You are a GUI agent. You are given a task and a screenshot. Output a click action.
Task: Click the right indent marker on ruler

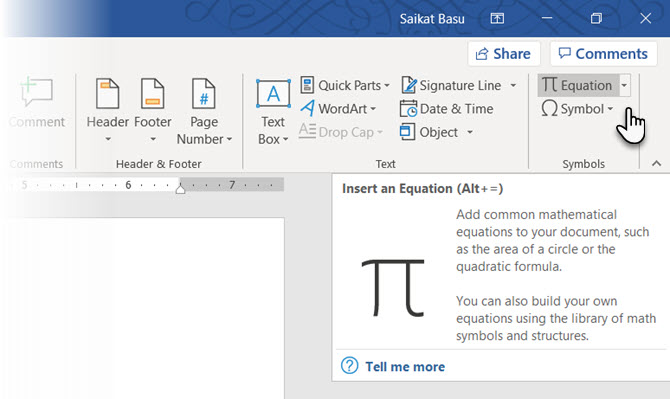pos(180,188)
